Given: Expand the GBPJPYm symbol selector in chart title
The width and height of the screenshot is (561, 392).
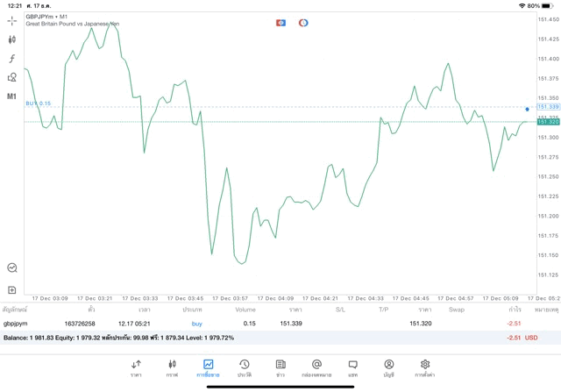Looking at the screenshot, I should pos(46,17).
